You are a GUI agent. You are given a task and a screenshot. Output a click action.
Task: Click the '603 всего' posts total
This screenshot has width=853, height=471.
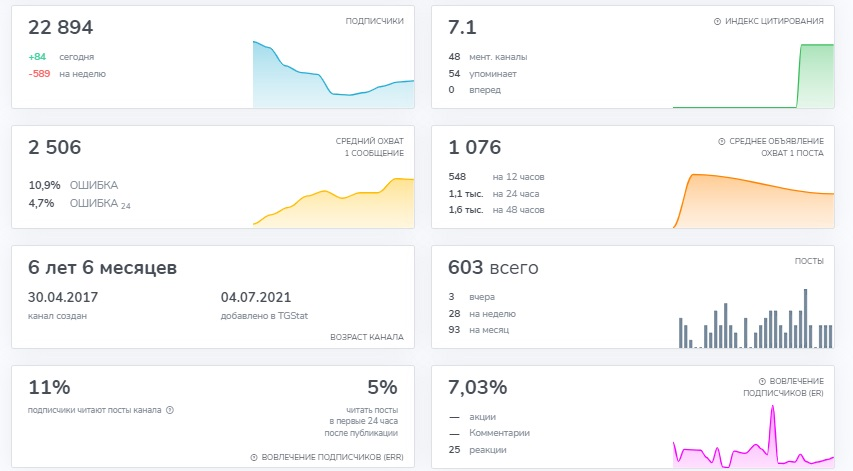click(493, 267)
